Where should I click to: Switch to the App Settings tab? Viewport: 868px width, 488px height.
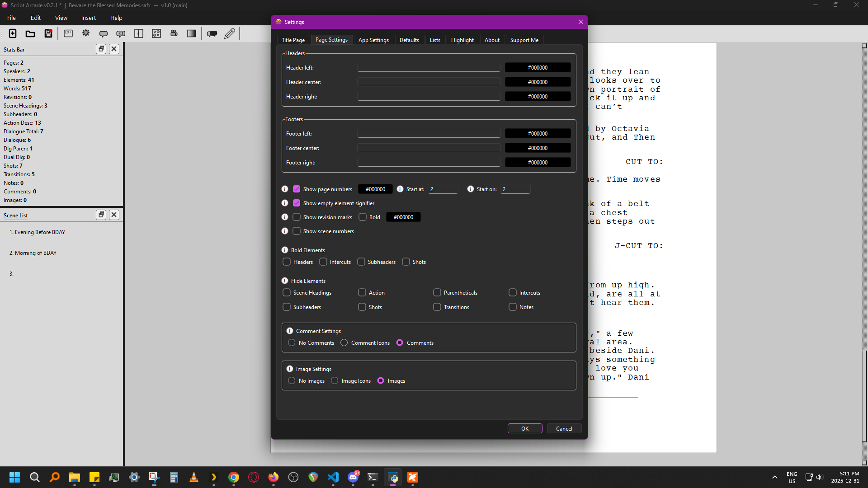[x=373, y=40]
